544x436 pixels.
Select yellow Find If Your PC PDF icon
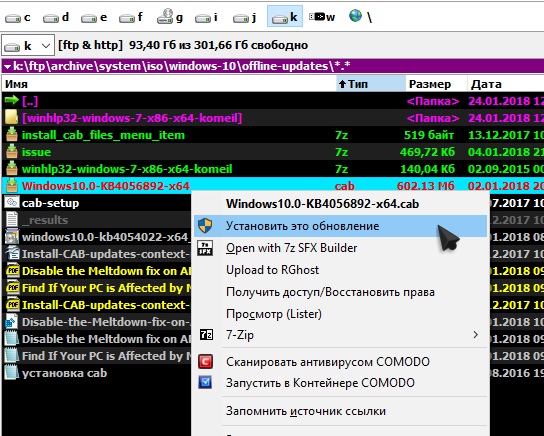[12, 288]
